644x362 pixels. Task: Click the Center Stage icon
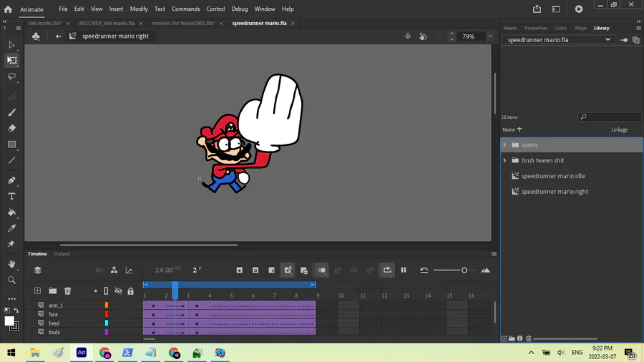tap(407, 36)
